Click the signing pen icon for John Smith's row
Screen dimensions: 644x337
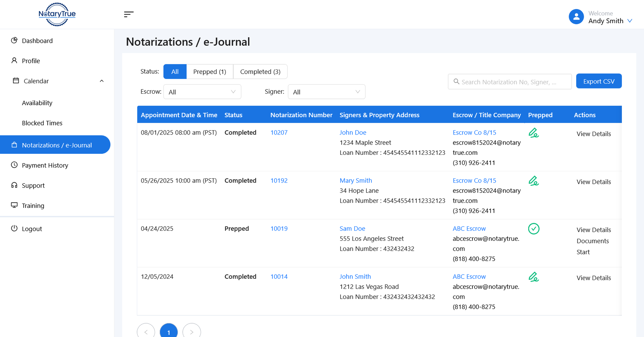tap(534, 277)
